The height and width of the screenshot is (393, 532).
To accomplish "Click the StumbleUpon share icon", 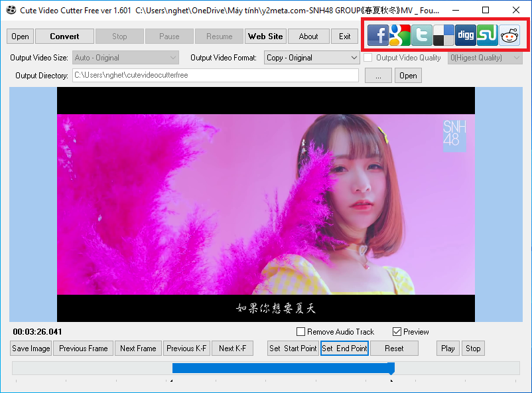I will point(487,35).
